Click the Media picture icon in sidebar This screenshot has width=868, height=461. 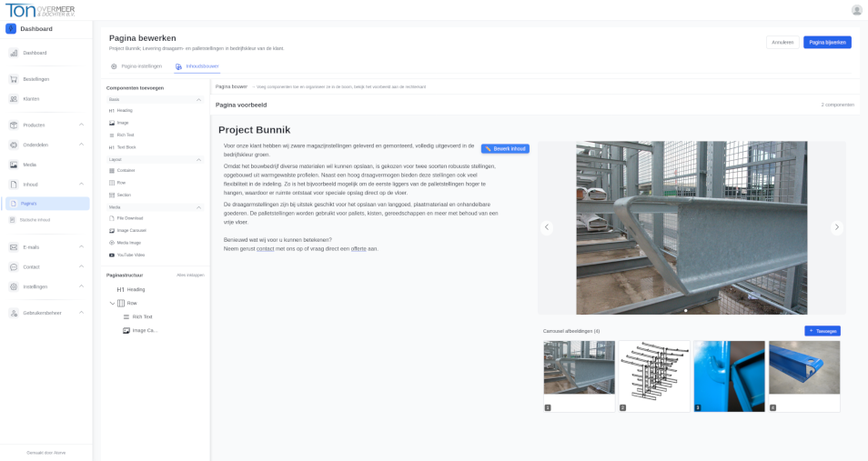[x=14, y=165]
